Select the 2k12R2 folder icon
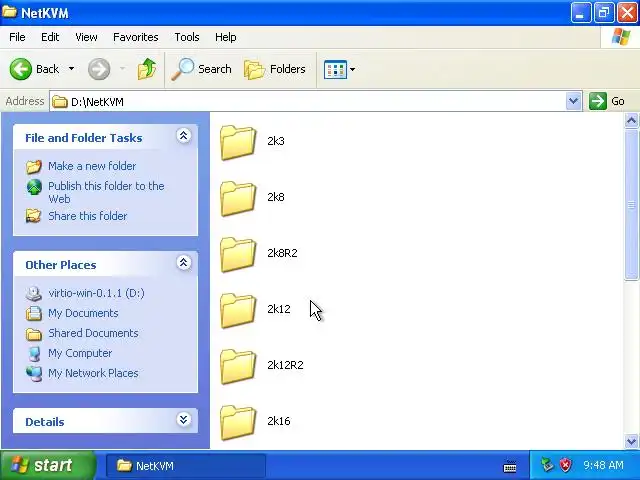The image size is (640, 480). [x=238, y=366]
